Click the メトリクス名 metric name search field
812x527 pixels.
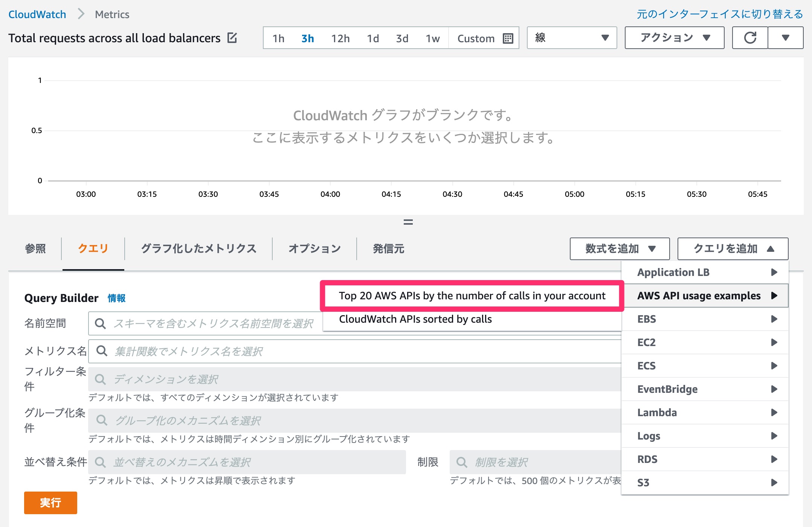(x=355, y=351)
